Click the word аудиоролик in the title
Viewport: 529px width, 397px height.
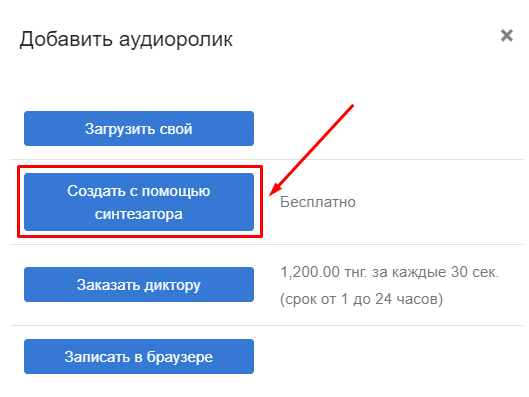tap(176, 40)
